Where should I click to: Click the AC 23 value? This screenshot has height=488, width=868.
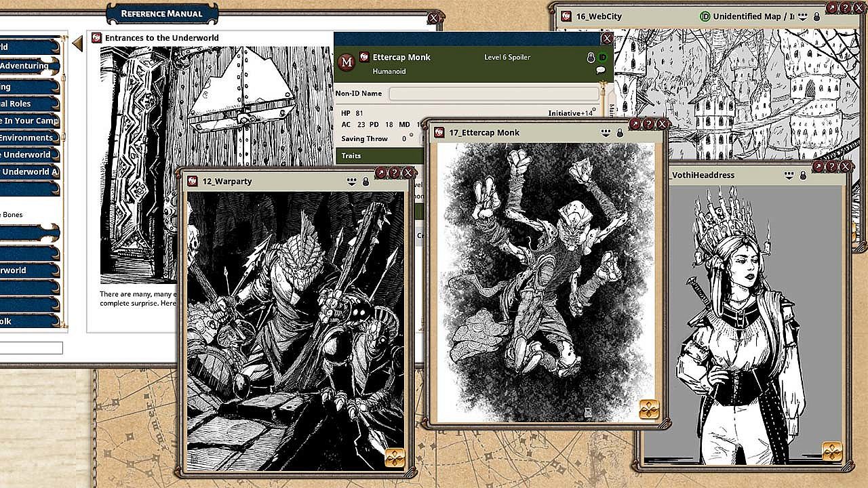click(360, 125)
